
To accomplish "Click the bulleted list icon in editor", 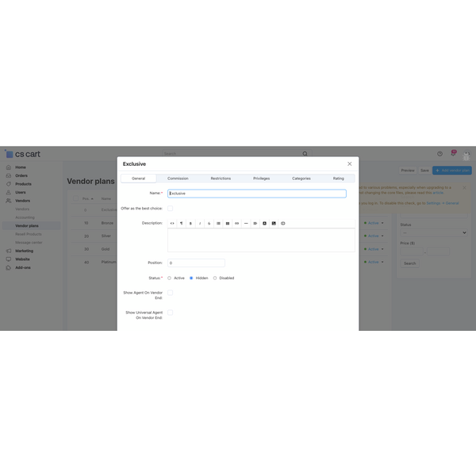I will (x=218, y=224).
